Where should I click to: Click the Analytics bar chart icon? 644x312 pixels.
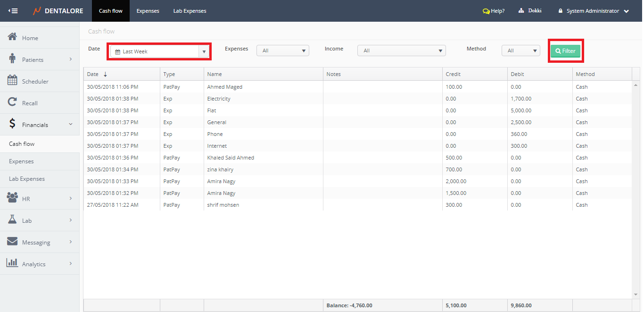(13, 263)
